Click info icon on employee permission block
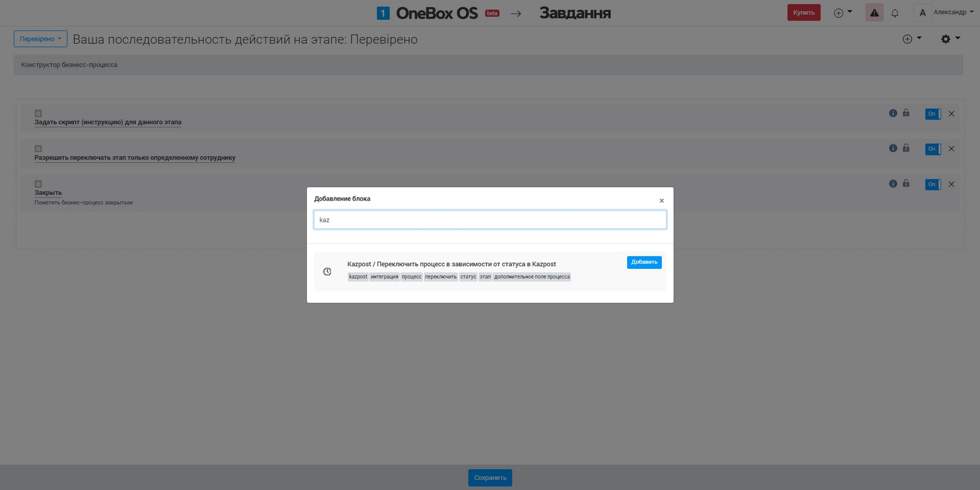The image size is (980, 490). (x=893, y=149)
